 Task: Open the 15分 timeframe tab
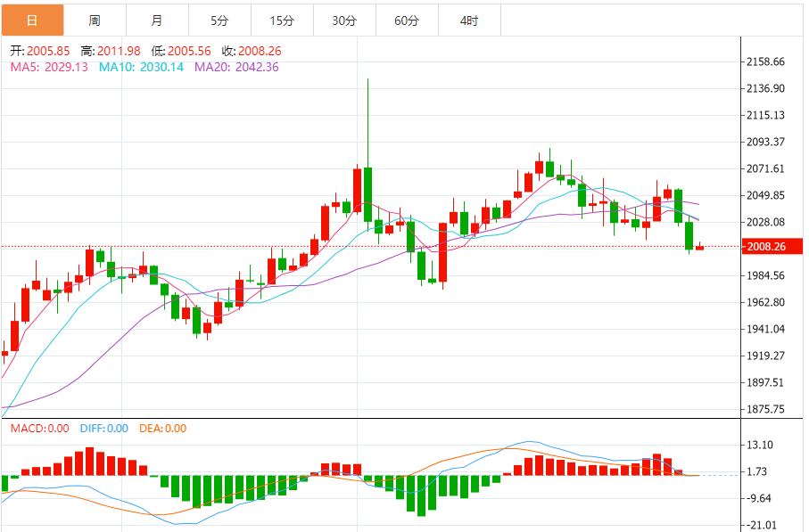click(x=282, y=20)
